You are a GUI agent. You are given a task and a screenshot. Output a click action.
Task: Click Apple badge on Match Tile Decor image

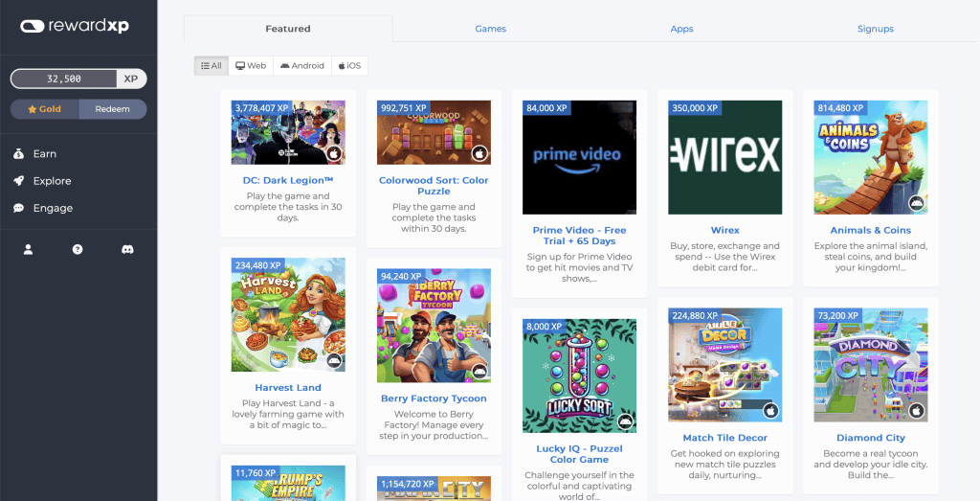point(770,410)
